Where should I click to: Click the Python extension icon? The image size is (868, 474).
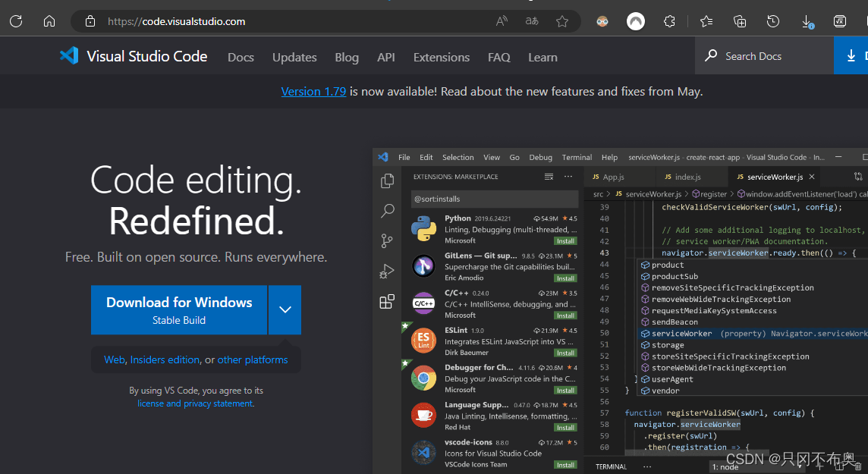tap(423, 228)
